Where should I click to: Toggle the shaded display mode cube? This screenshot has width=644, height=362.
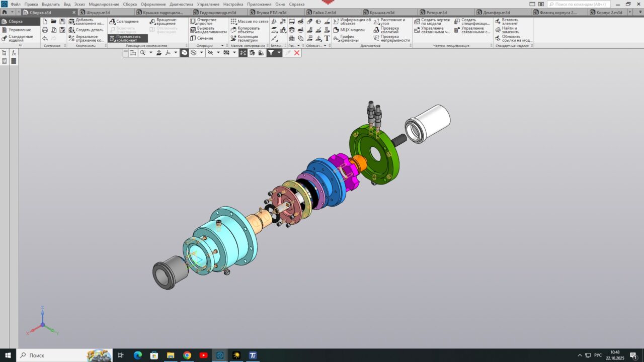185,52
